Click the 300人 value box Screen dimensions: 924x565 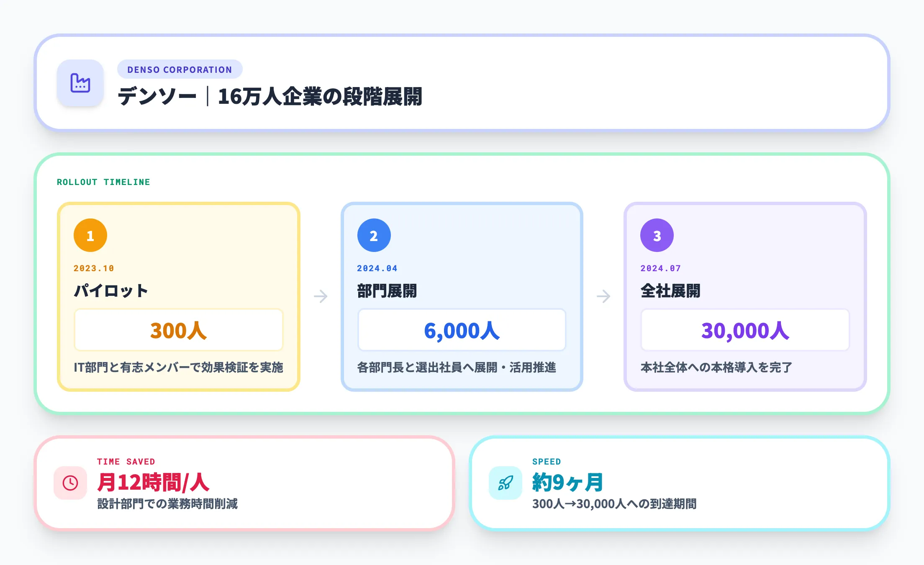(x=178, y=330)
